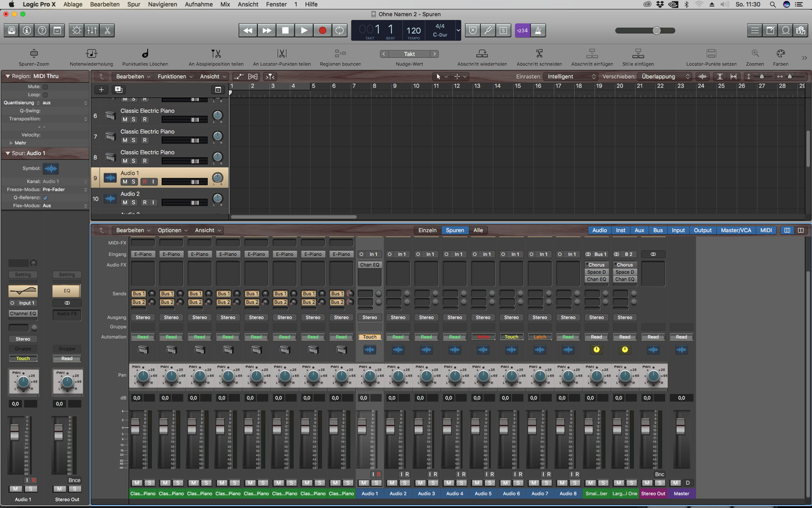The height and width of the screenshot is (508, 812).
Task: Toggle the Q-Referenz checkbox
Action: pyautogui.click(x=45, y=197)
